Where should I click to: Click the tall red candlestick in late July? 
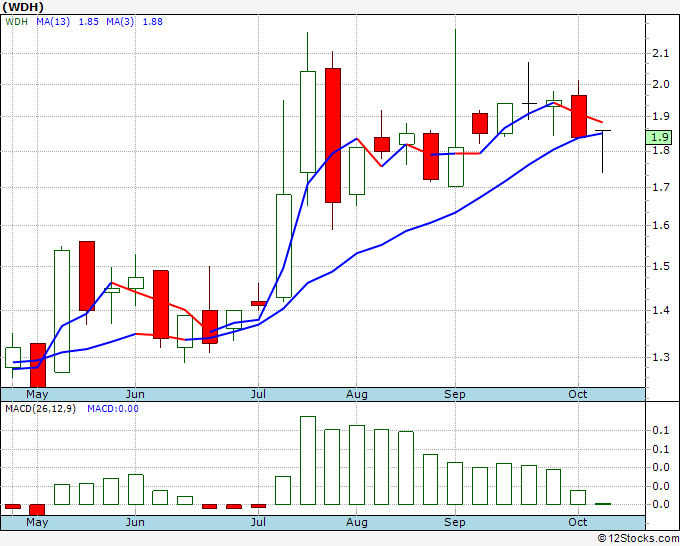point(333,135)
